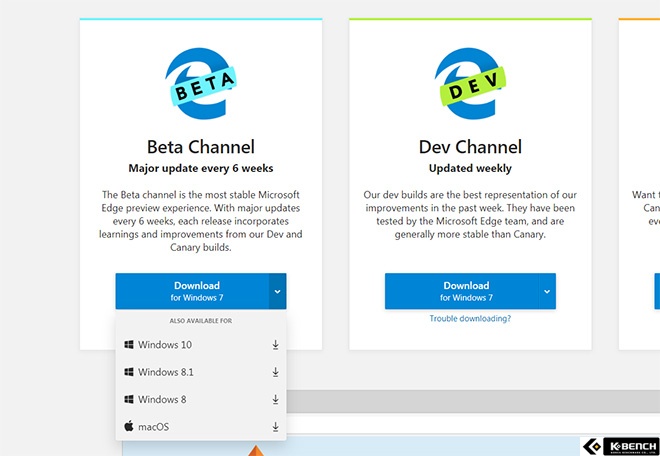The image size is (660, 456).
Task: Click the download arrow for Windows 10
Action: pos(275,345)
